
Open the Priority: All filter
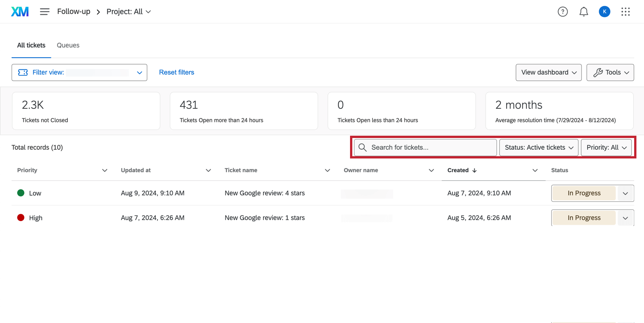click(606, 147)
